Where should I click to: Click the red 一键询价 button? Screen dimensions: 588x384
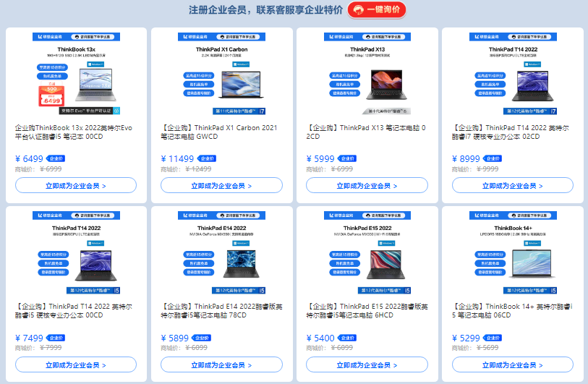(377, 9)
